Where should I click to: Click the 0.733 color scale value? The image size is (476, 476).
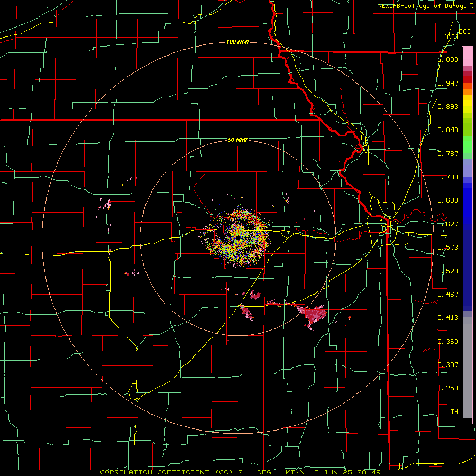click(x=448, y=177)
